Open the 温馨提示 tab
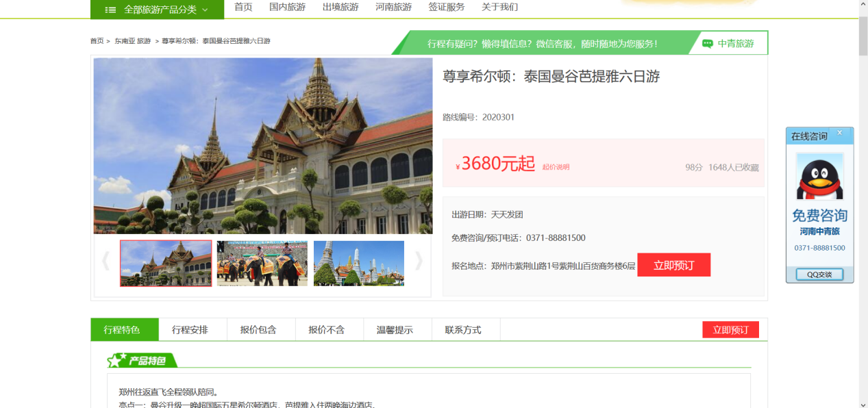Screen dimensions: 868x408 click(395, 330)
